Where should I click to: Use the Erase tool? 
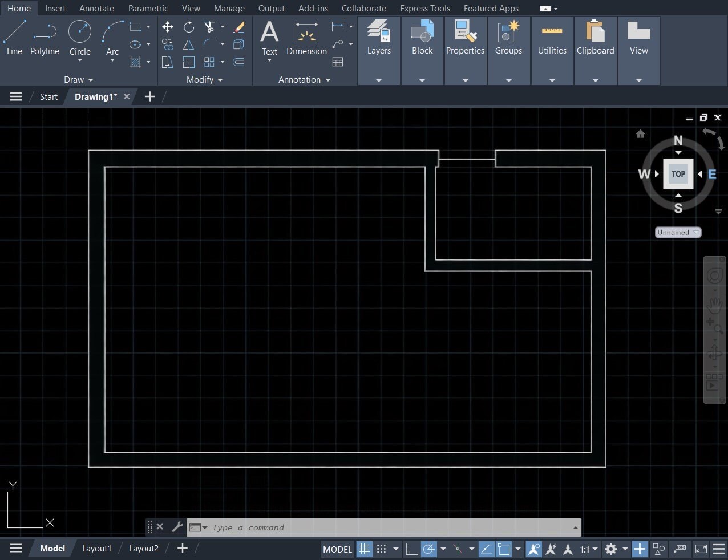click(x=238, y=26)
